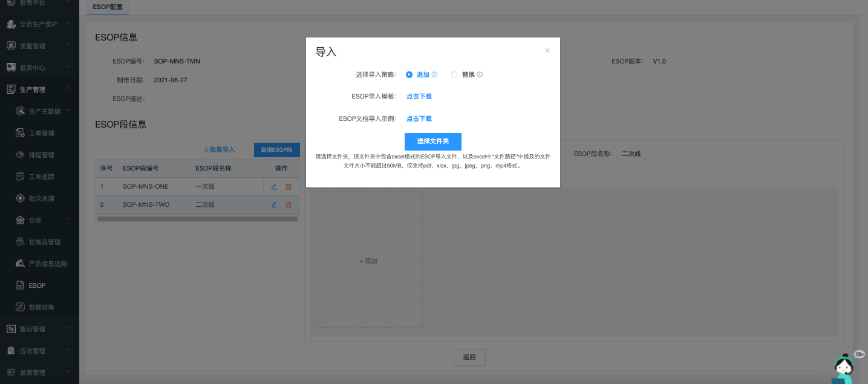Click 选择文件夹 button
The height and width of the screenshot is (384, 868).
(432, 142)
